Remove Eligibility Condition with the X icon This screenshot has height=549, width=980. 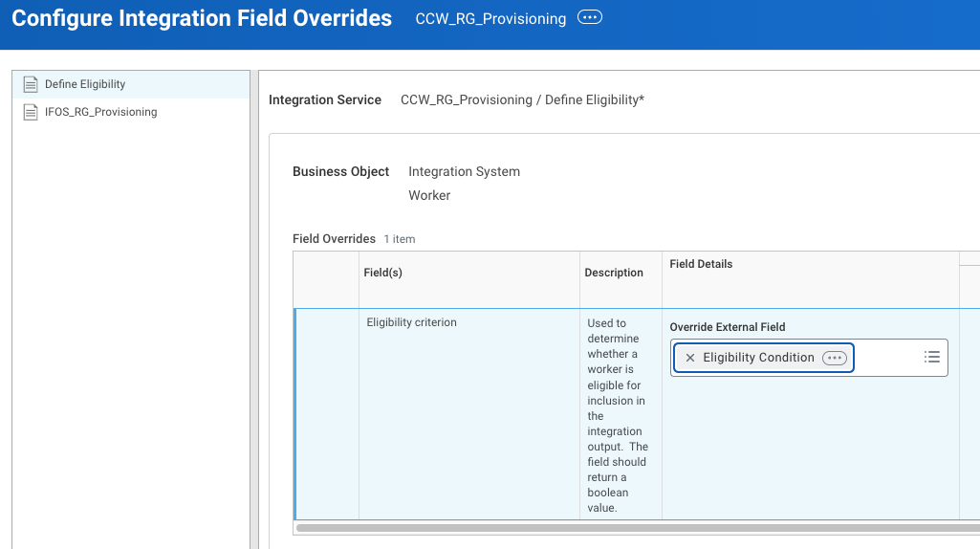point(690,358)
